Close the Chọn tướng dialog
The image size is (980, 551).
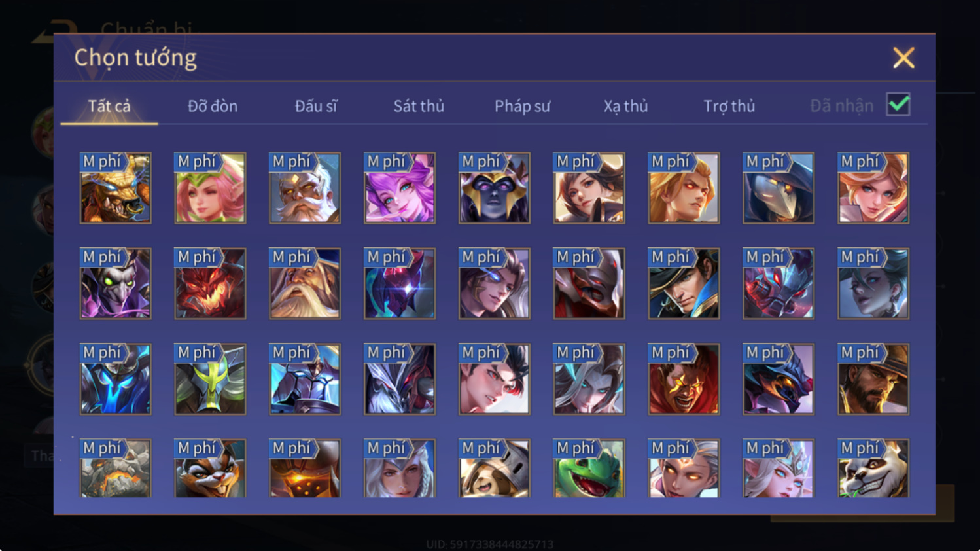tap(903, 58)
